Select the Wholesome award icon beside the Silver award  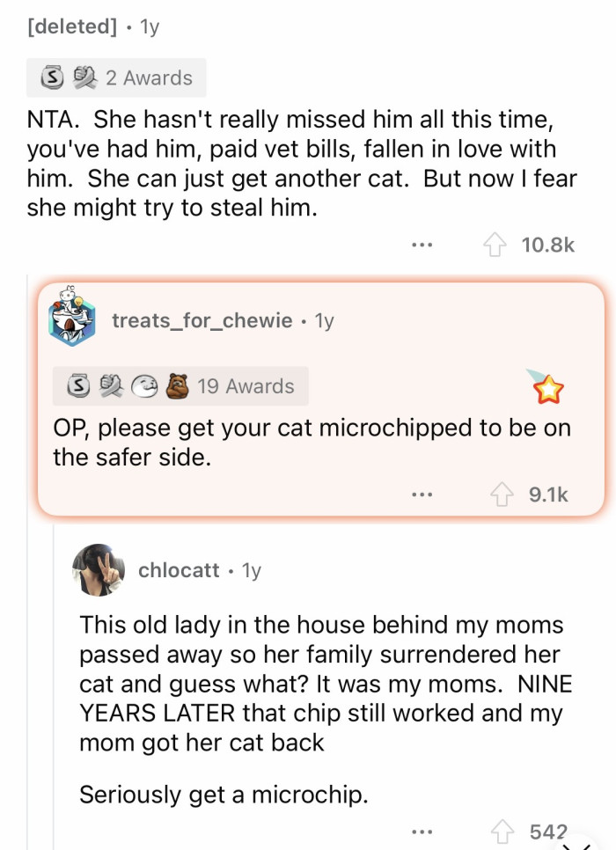82,77
